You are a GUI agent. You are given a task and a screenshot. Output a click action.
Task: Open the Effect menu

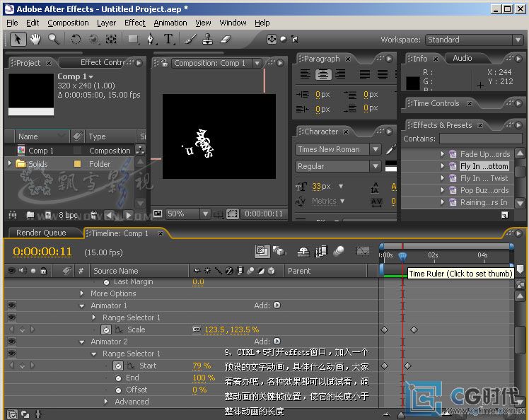[134, 23]
